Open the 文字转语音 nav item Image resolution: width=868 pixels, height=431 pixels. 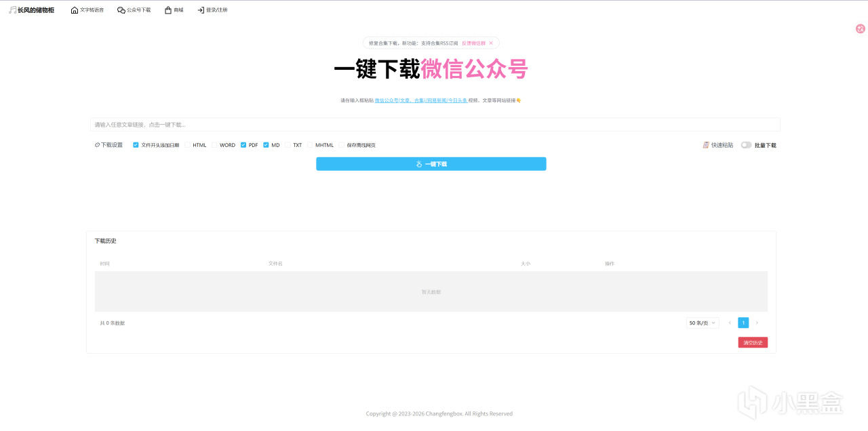click(x=87, y=10)
